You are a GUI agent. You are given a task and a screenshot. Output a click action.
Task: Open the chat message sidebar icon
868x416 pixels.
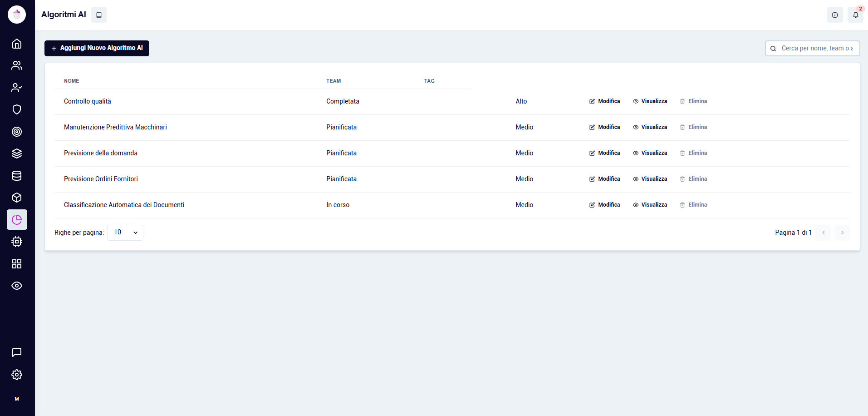coord(17,352)
